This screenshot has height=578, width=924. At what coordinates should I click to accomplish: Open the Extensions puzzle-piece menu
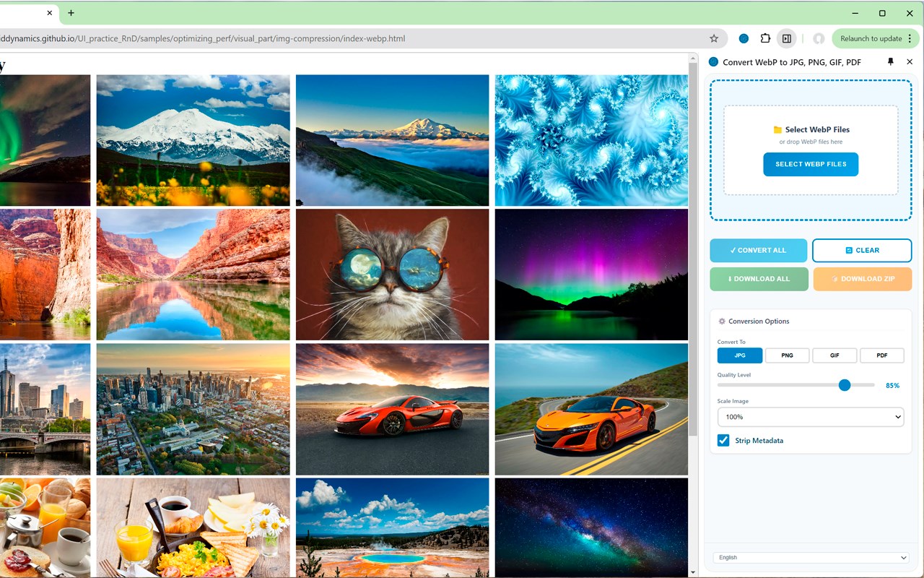765,38
